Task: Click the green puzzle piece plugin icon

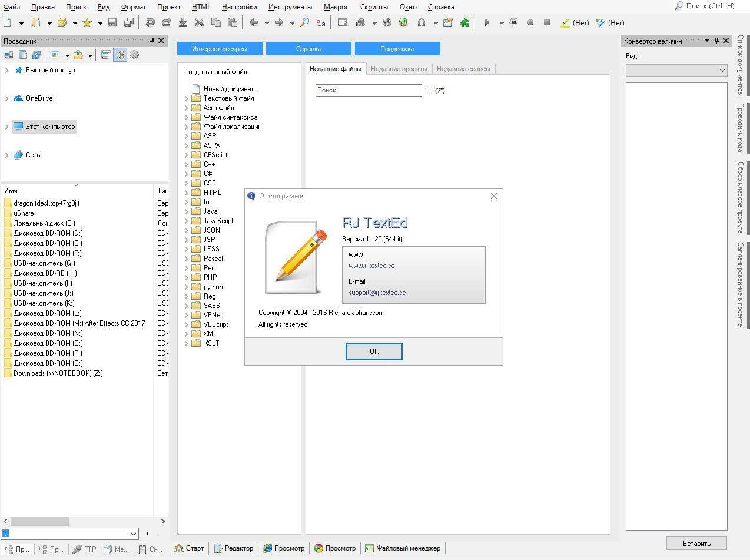Action: pyautogui.click(x=464, y=23)
